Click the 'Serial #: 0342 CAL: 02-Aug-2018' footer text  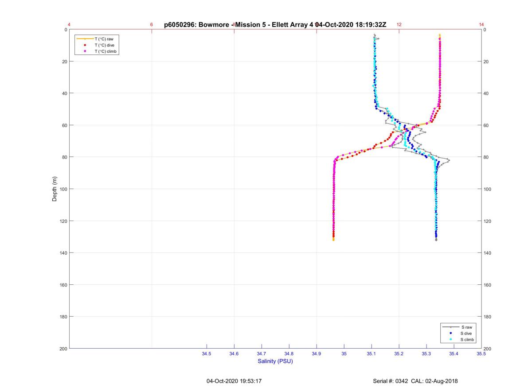pyautogui.click(x=416, y=381)
